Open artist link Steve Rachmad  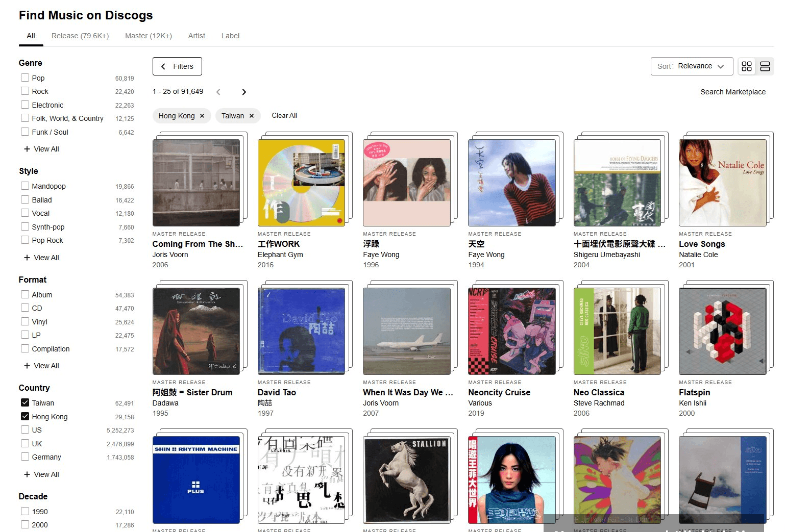(x=599, y=403)
